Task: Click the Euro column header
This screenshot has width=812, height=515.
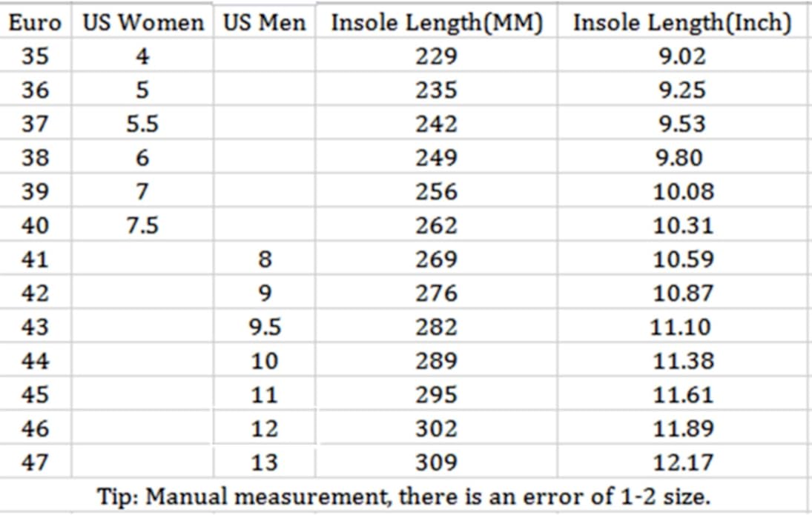Action: 35,23
